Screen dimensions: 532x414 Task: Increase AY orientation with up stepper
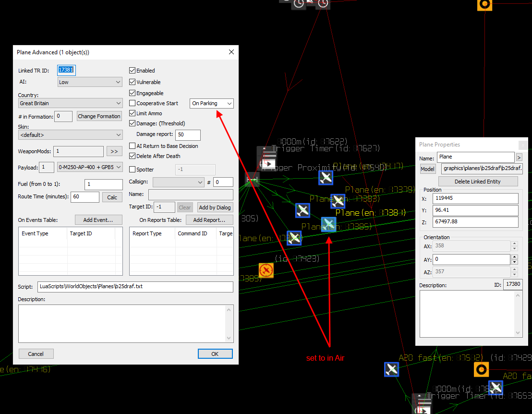click(514, 257)
